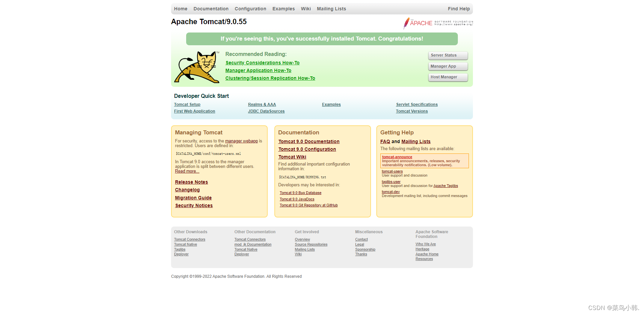The width and height of the screenshot is (644, 314).
Task: Click Read more... in Managing Tomcat
Action: (187, 171)
